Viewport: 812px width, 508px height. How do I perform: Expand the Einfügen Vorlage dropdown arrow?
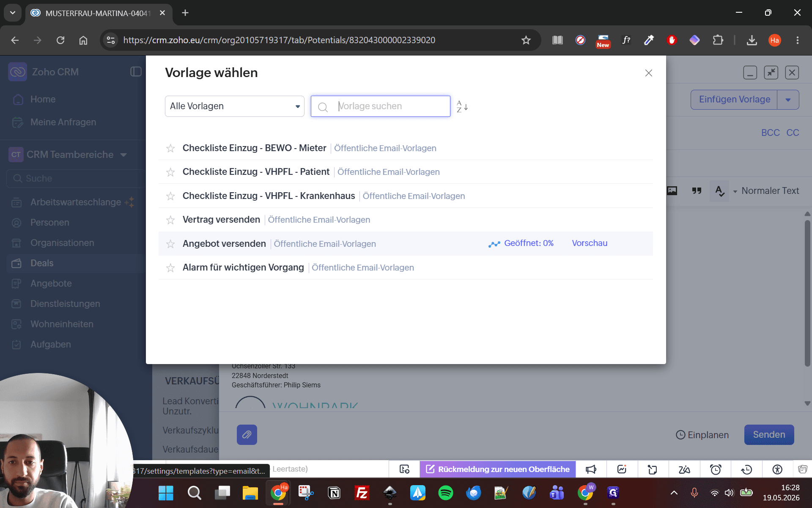(x=788, y=99)
